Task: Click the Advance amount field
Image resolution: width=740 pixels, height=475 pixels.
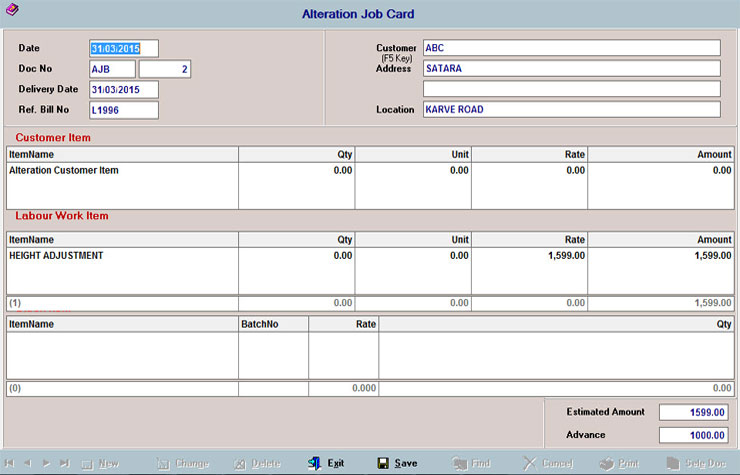Action: [x=694, y=435]
